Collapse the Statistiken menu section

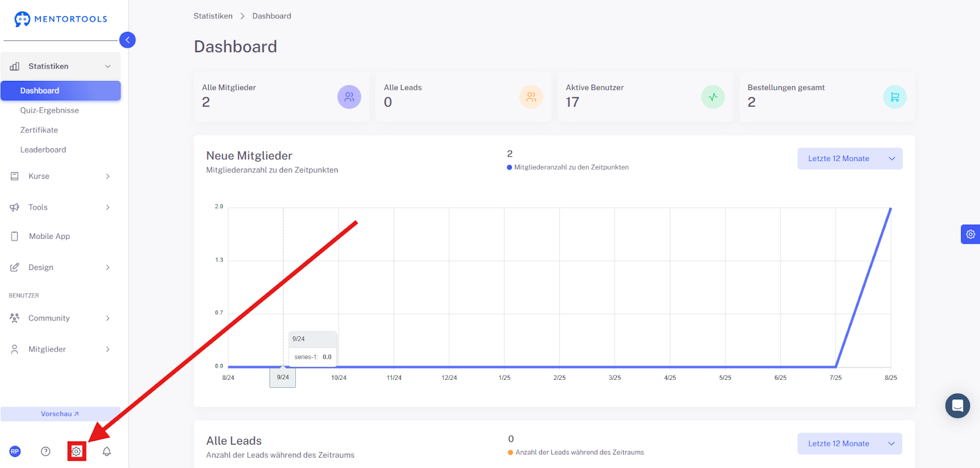click(x=108, y=66)
